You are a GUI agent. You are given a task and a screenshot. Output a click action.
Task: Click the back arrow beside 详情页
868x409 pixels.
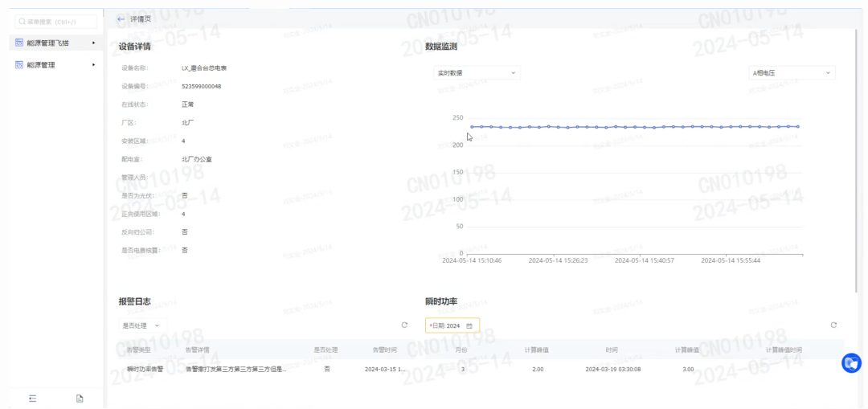[121, 18]
